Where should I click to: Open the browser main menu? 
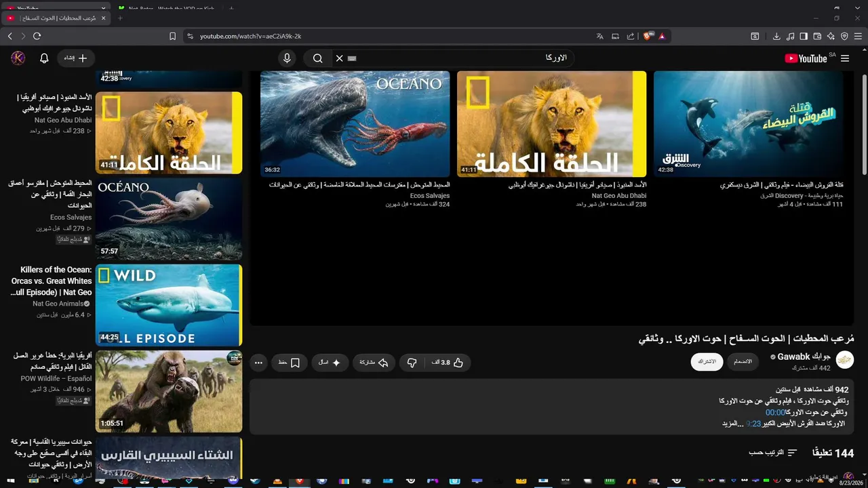858,36
